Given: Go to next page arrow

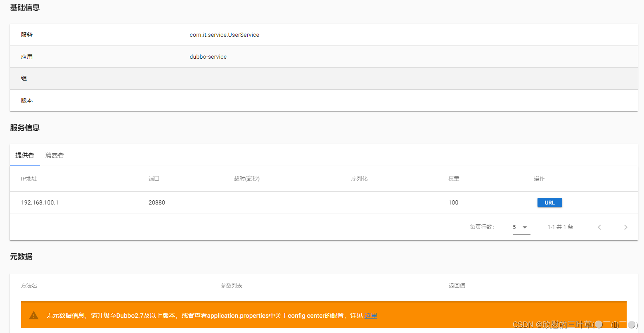Looking at the screenshot, I should (x=626, y=227).
